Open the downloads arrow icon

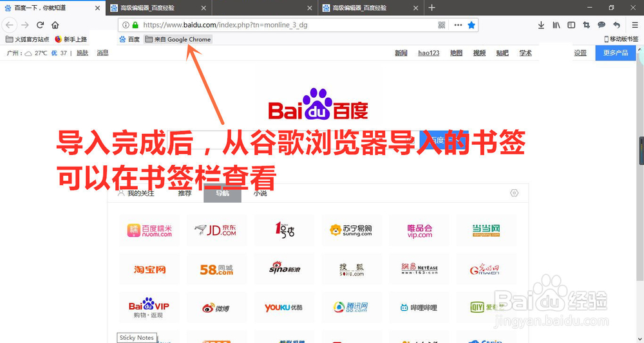tap(541, 25)
